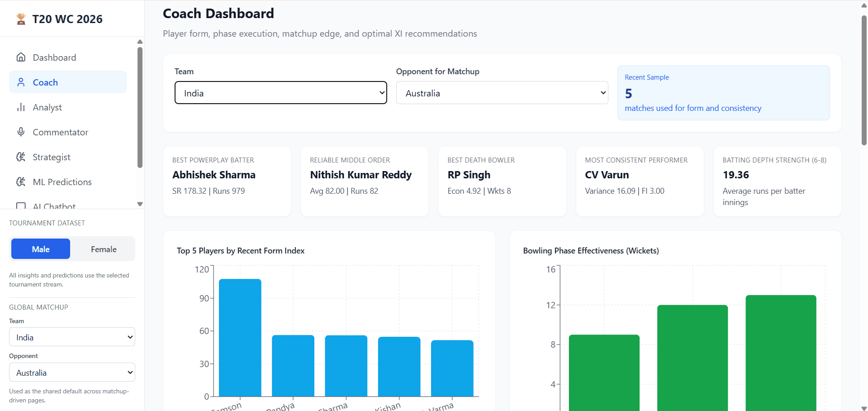The width and height of the screenshot is (868, 411).
Task: Click the ML Predictions brain icon
Action: click(21, 182)
